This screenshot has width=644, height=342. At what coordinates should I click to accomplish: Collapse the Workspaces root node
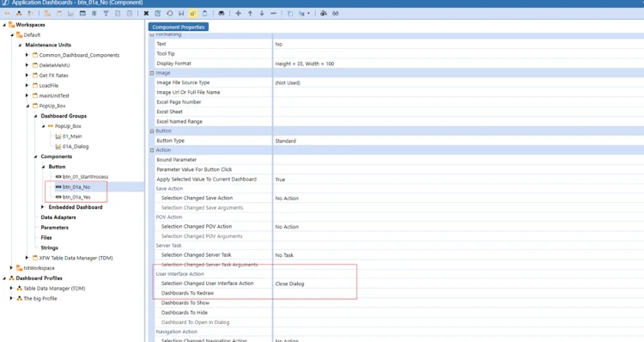(x=4, y=25)
